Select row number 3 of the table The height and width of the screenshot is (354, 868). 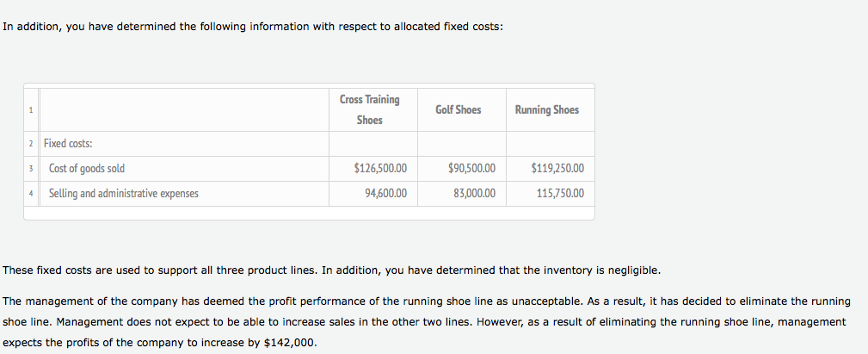click(x=30, y=169)
